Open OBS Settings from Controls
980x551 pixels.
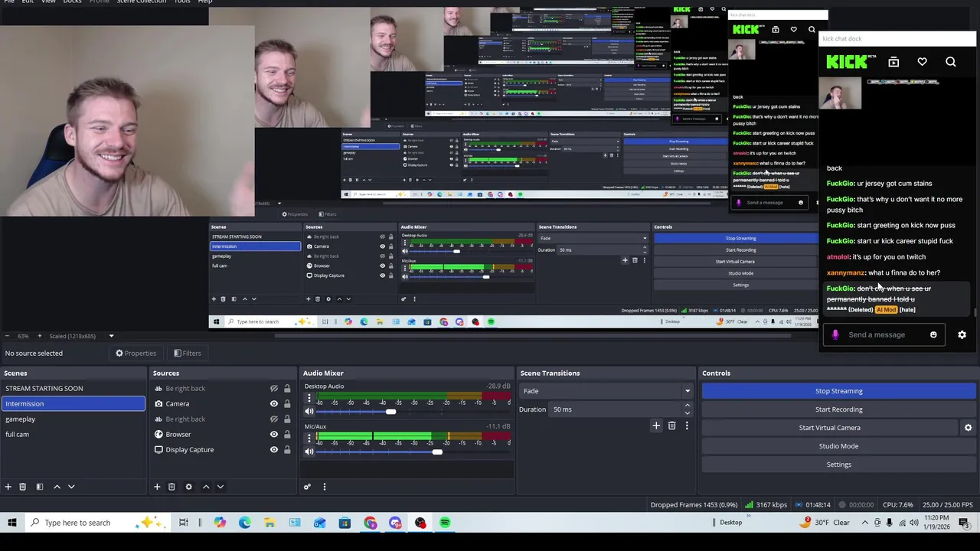click(x=838, y=465)
